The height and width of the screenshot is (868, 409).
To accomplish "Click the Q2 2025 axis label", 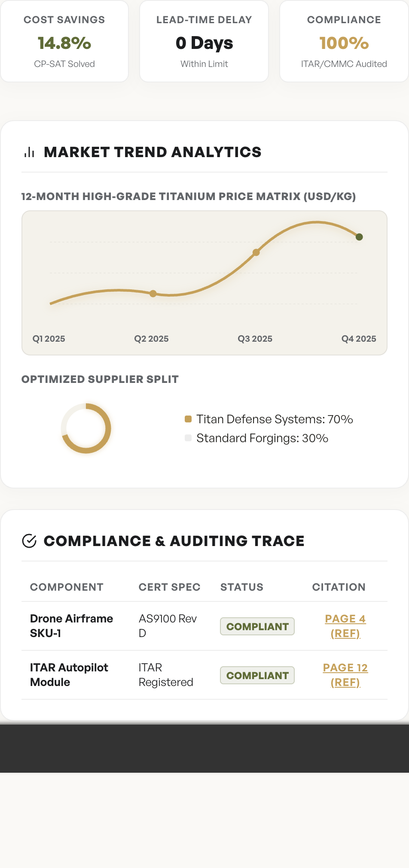I will (x=152, y=339).
